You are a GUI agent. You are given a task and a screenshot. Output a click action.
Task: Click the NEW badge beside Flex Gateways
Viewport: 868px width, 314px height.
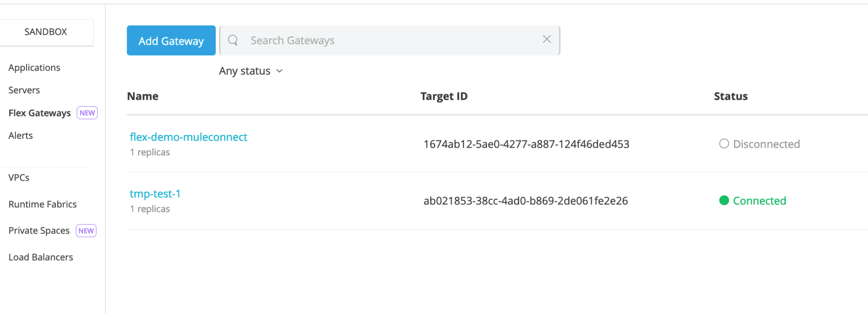tap(87, 113)
